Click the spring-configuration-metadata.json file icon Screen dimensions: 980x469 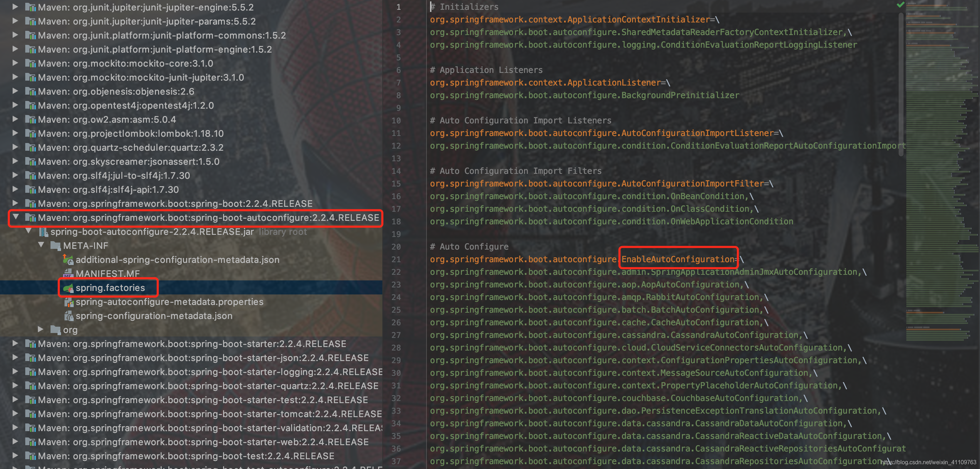[68, 316]
